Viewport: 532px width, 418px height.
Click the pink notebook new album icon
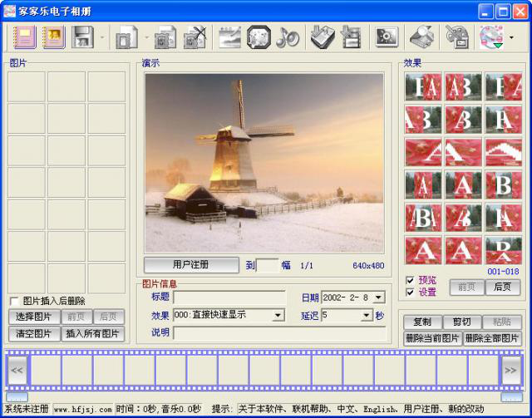pos(24,37)
